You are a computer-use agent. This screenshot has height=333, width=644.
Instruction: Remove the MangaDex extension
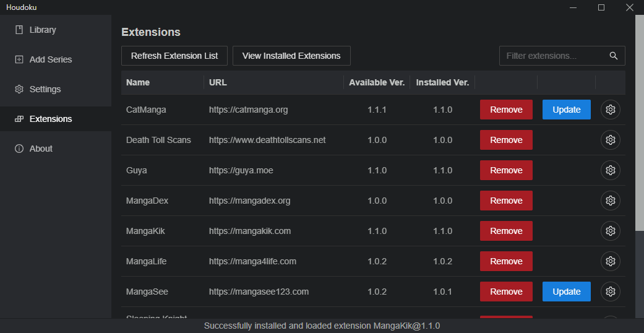506,201
